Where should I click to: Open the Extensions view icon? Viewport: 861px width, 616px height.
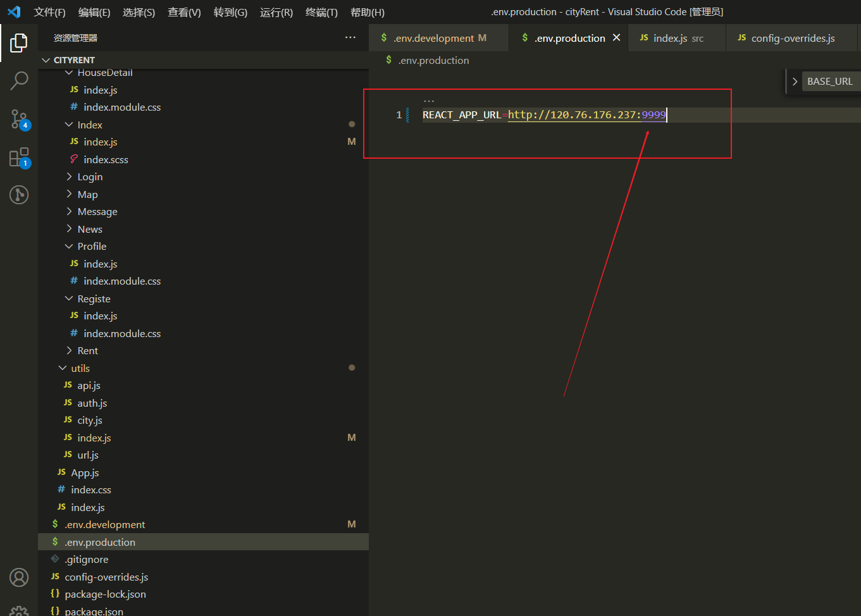click(20, 157)
